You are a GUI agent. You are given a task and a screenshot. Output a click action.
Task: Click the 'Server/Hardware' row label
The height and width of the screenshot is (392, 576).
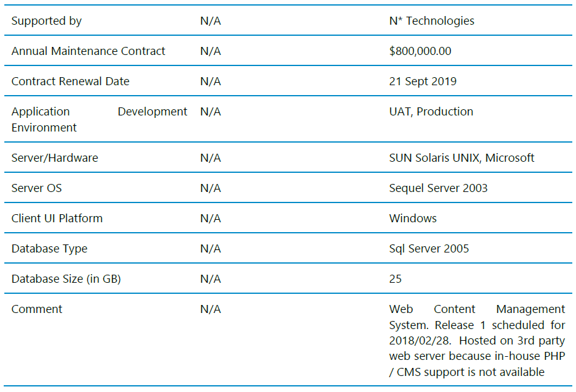[54, 158]
